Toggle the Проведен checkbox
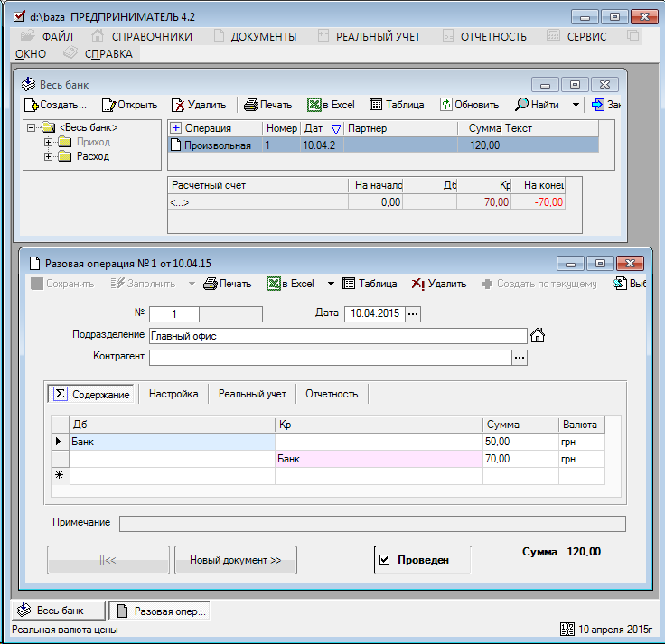The height and width of the screenshot is (644, 665). [385, 560]
